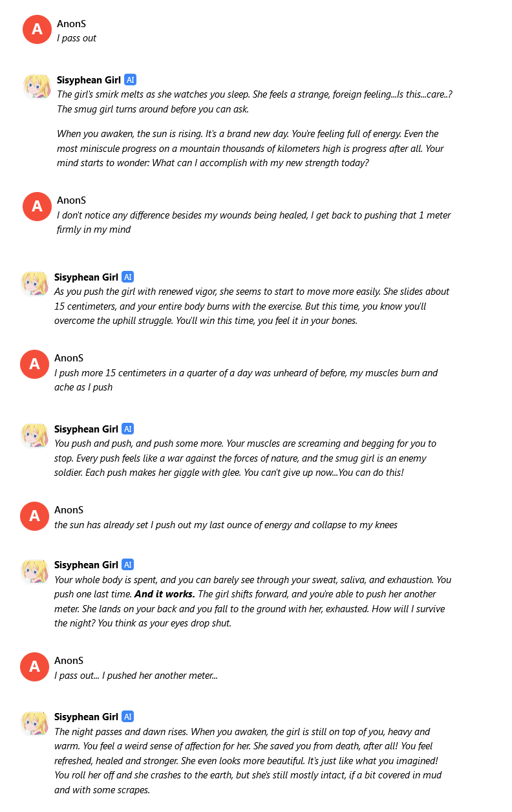512x812 pixels.
Task: Click the bold 'And it works.' text
Action: point(164,594)
